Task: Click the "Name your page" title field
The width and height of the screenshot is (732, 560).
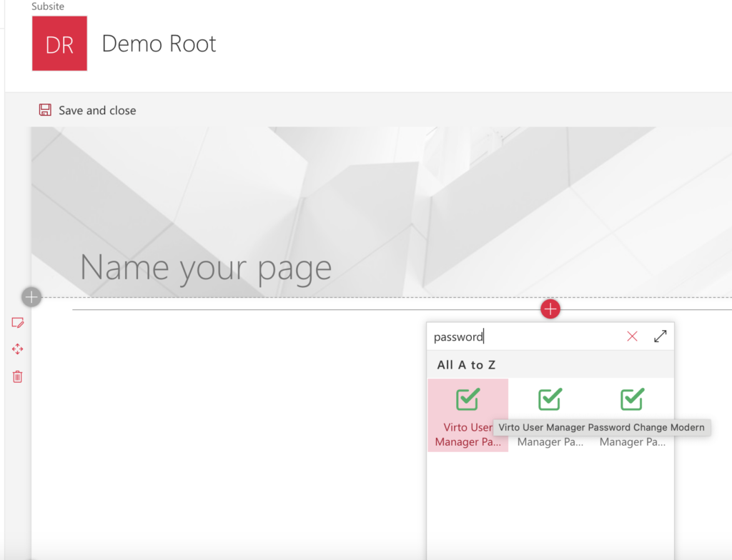Action: [206, 268]
